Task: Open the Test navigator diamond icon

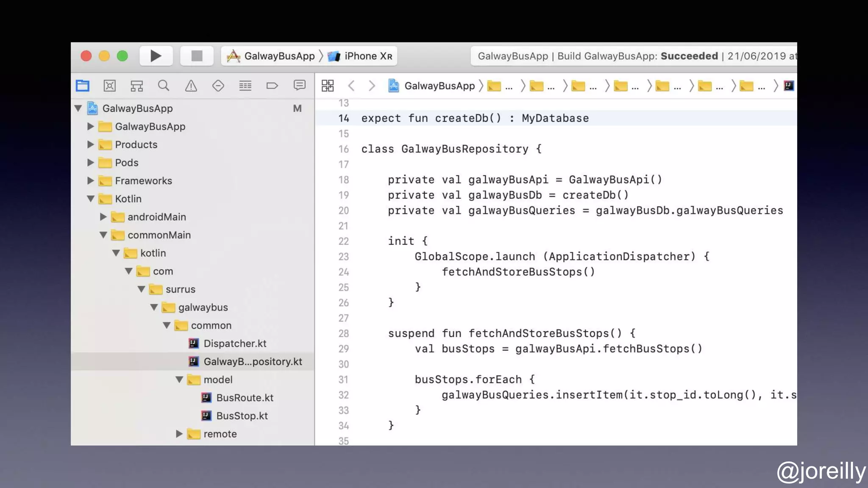Action: (x=218, y=86)
